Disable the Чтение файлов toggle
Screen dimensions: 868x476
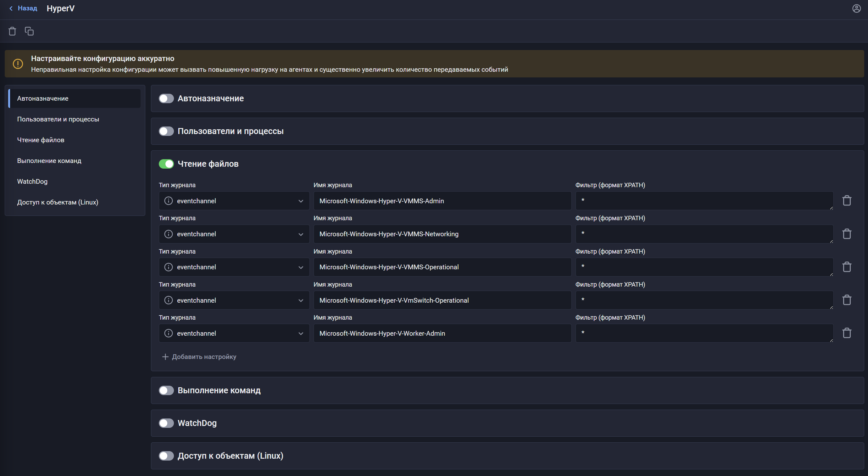coord(166,164)
